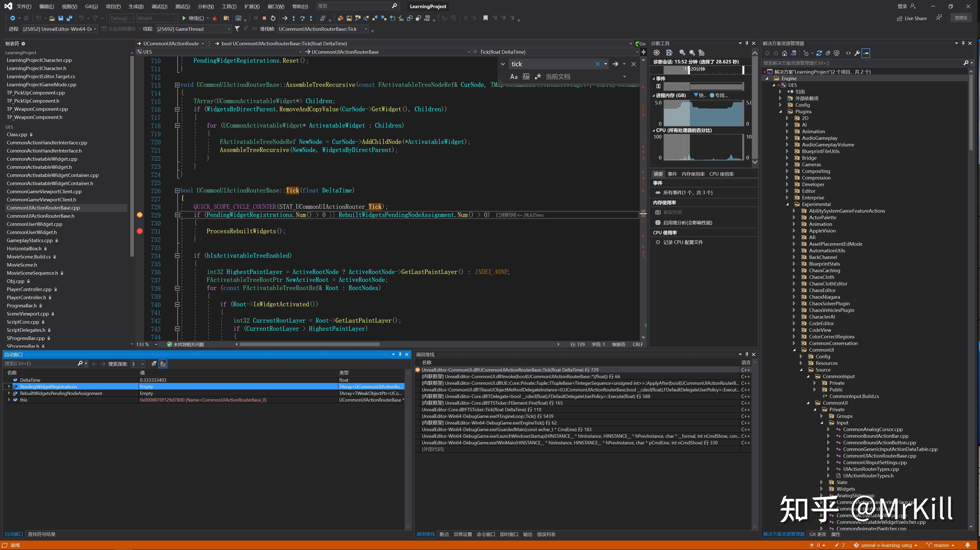Click the top search box in title bar
This screenshot has width=980, height=550.
tap(358, 6)
